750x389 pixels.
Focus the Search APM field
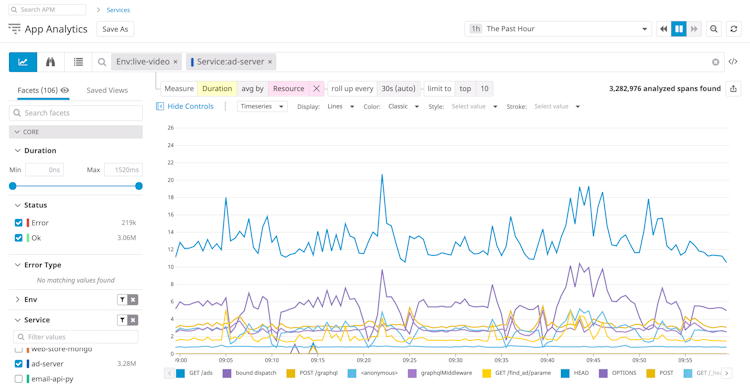pyautogui.click(x=47, y=10)
